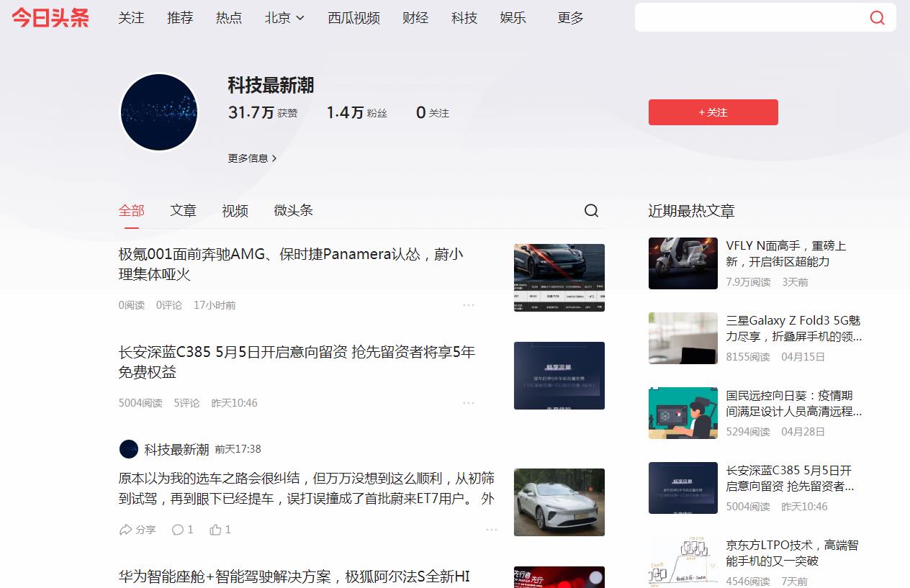The height and width of the screenshot is (588, 910).
Task: Open hot article 三星Galaxy Z Fold3 5G
Action: coord(794,328)
